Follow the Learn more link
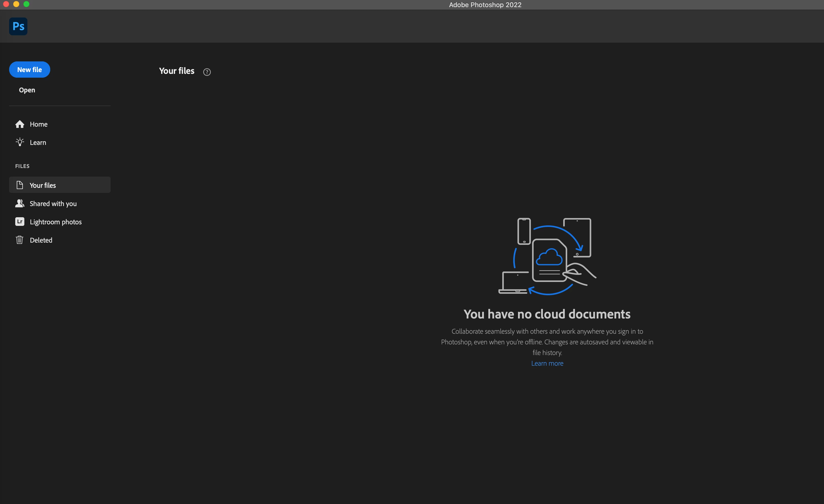Screen dimensions: 824x504 tap(547, 363)
